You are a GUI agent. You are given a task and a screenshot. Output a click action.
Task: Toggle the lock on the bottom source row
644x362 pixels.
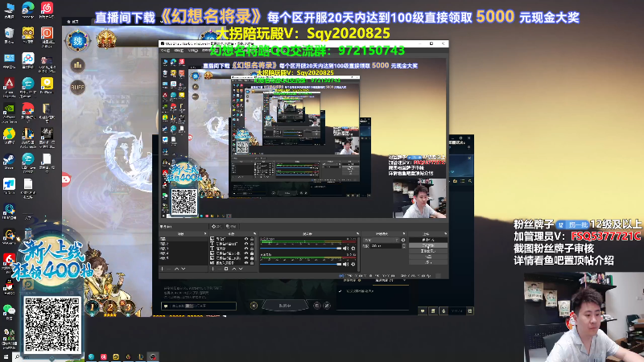click(x=252, y=263)
